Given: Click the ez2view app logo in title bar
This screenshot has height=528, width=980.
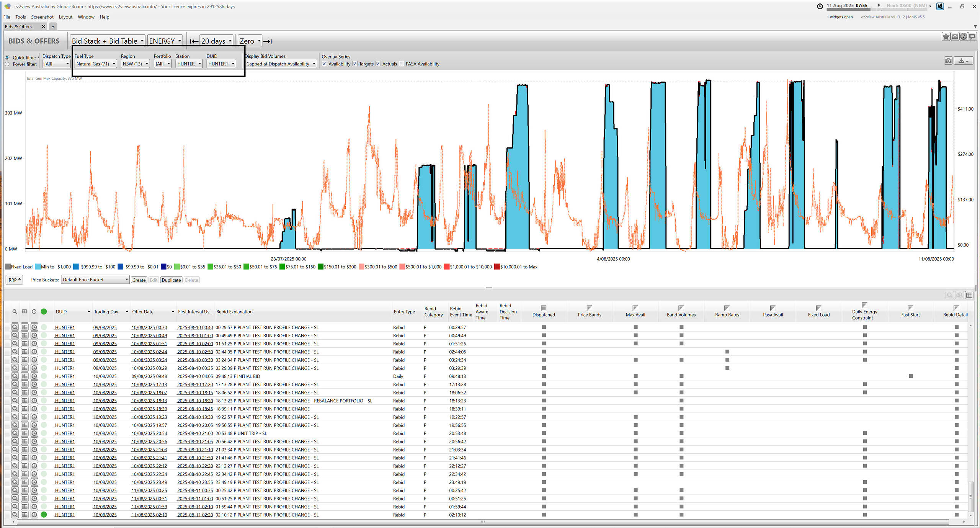Looking at the screenshot, I should tap(7, 7).
